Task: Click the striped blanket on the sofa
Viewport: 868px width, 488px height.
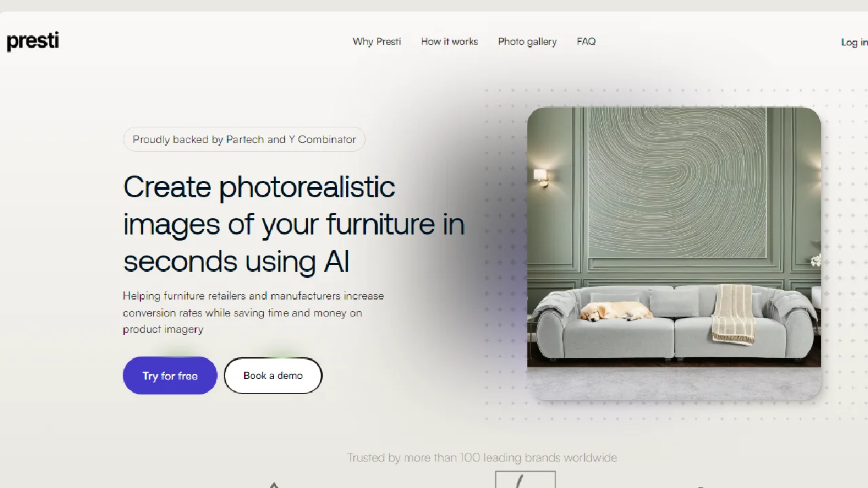Action: pos(732,314)
